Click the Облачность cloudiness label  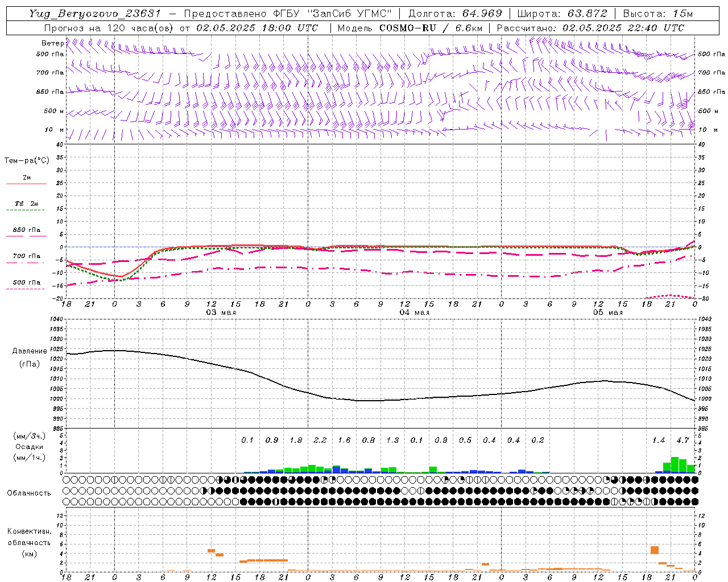(29, 493)
